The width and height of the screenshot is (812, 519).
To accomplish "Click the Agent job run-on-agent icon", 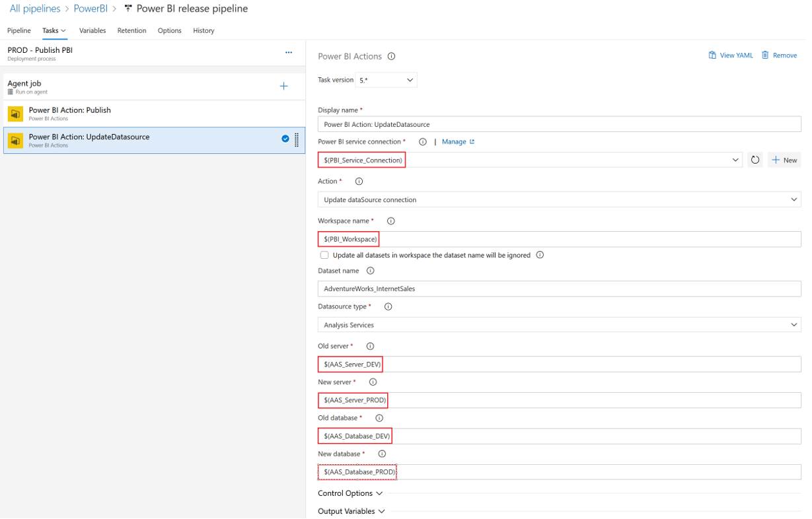I will 10,92.
